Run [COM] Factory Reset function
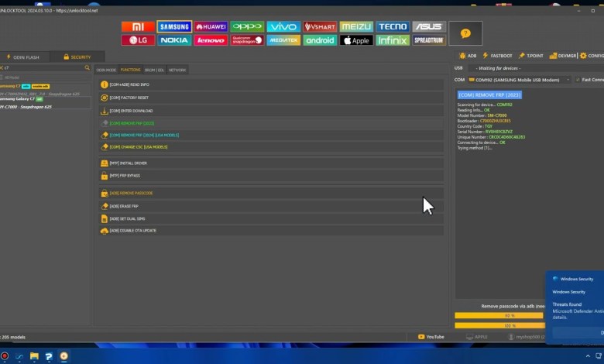This screenshot has width=604, height=364. (x=129, y=98)
